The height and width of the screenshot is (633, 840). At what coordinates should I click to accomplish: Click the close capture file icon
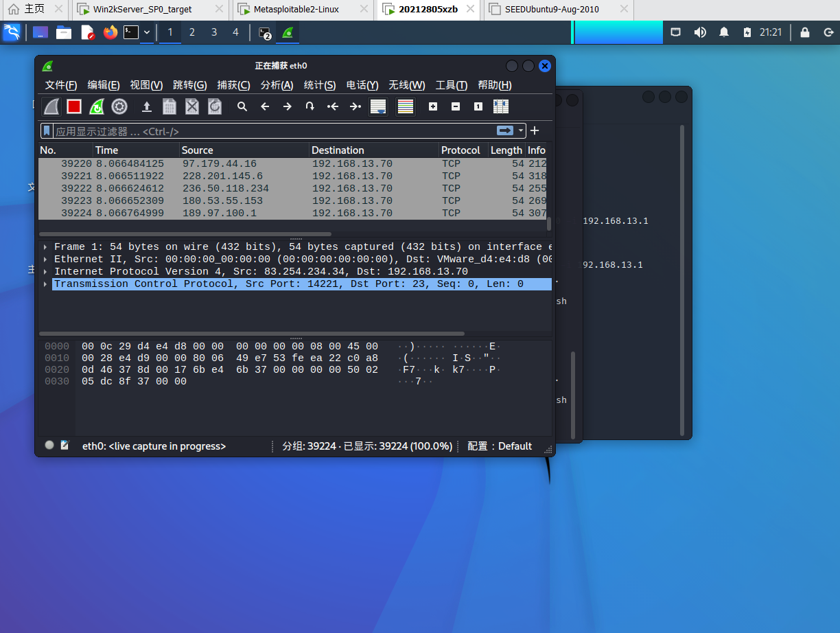pyautogui.click(x=192, y=106)
